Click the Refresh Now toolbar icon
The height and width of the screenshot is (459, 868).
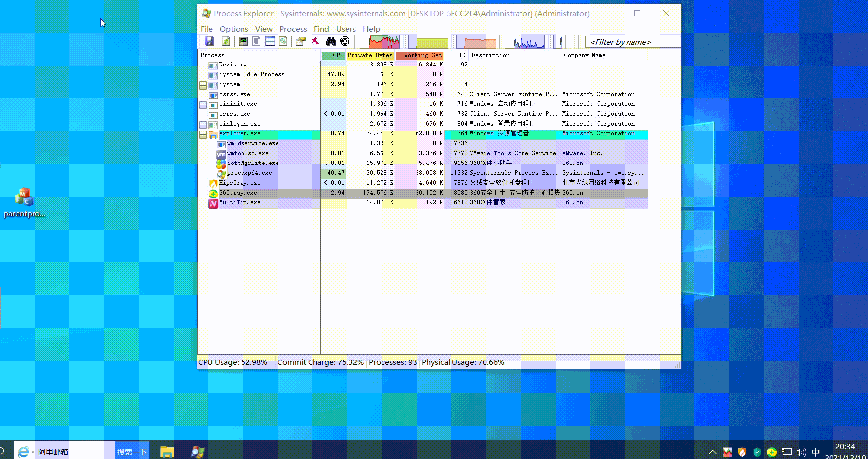pos(226,42)
